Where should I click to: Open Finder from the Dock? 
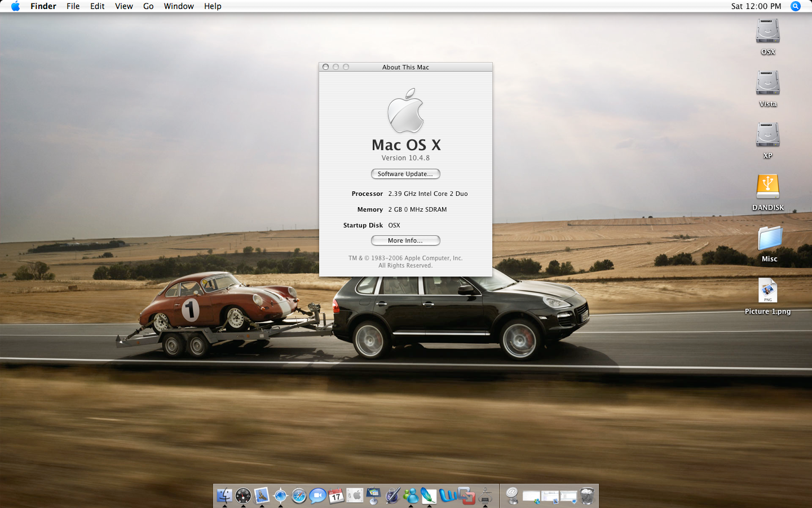click(x=224, y=496)
